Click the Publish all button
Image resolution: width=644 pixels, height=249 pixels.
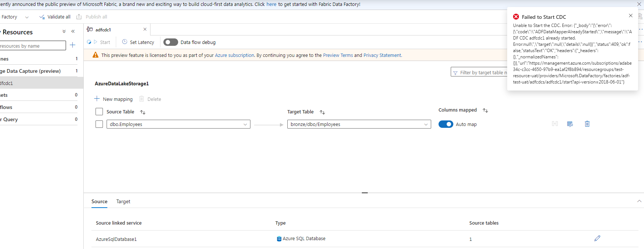click(92, 17)
